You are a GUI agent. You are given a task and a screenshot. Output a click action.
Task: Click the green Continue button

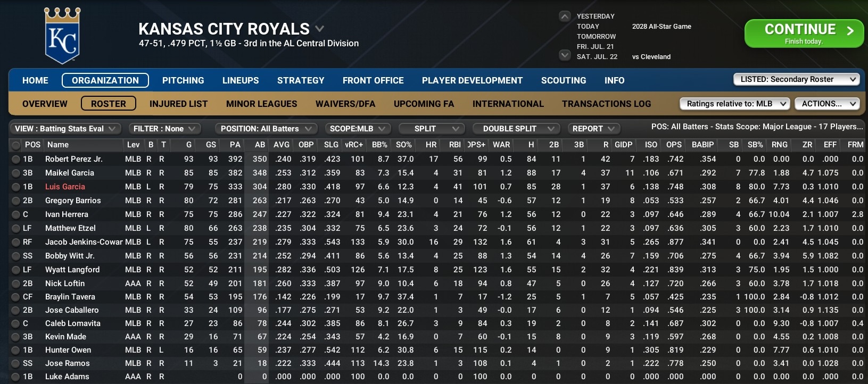tap(804, 34)
